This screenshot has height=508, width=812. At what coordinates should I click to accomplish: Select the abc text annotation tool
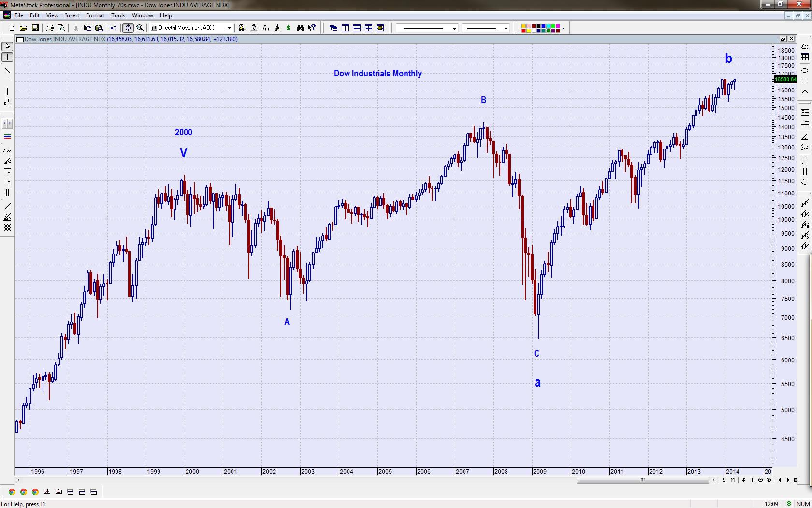(805, 47)
